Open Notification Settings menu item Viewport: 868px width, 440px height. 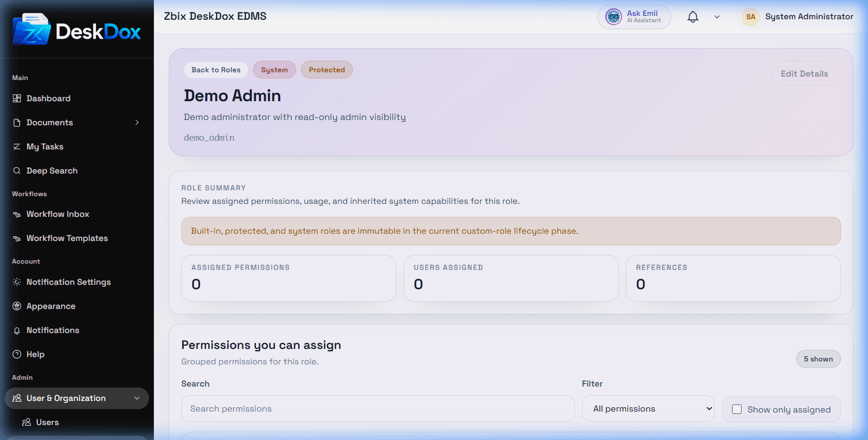point(77,282)
